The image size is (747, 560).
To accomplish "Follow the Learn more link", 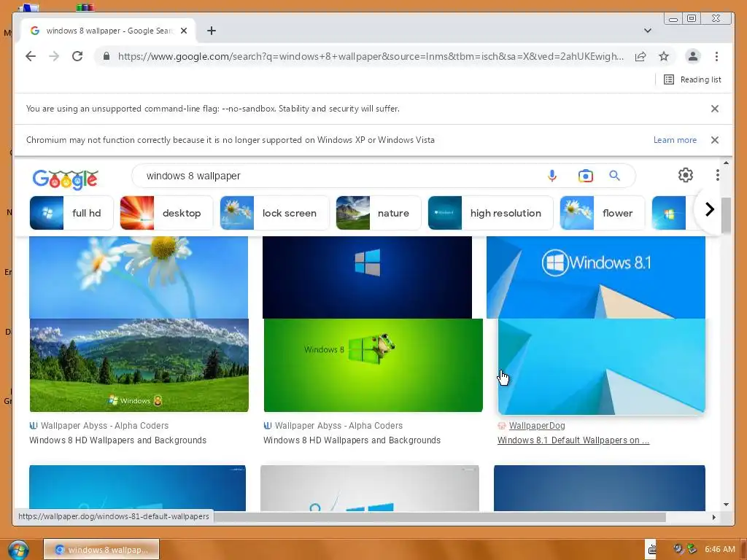I will click(x=675, y=140).
